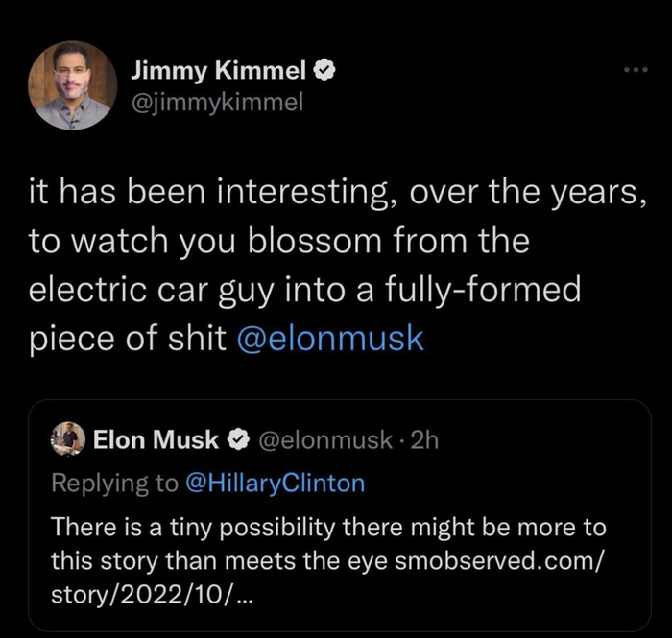Click Elon Musk's small avatar in quoted tweet

68,439
